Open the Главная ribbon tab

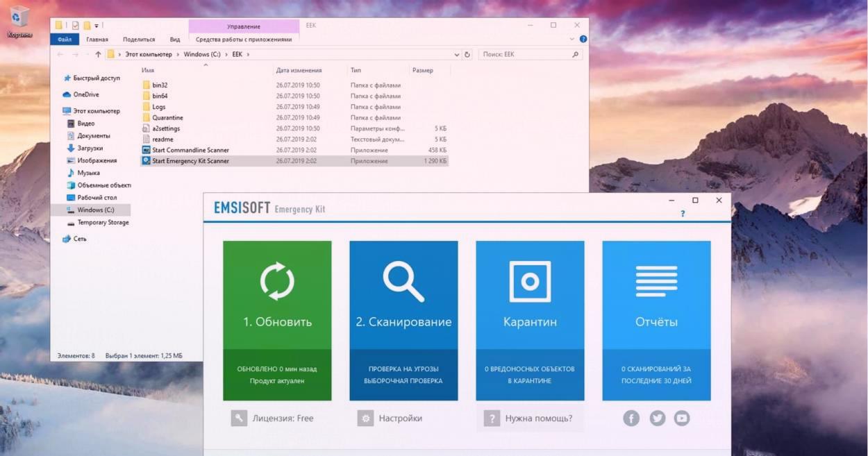(x=97, y=40)
